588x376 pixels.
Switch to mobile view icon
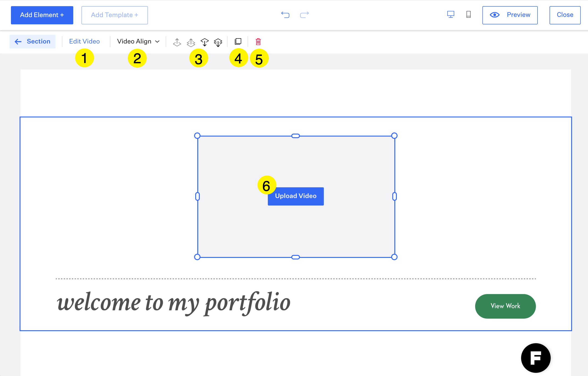[x=468, y=15]
